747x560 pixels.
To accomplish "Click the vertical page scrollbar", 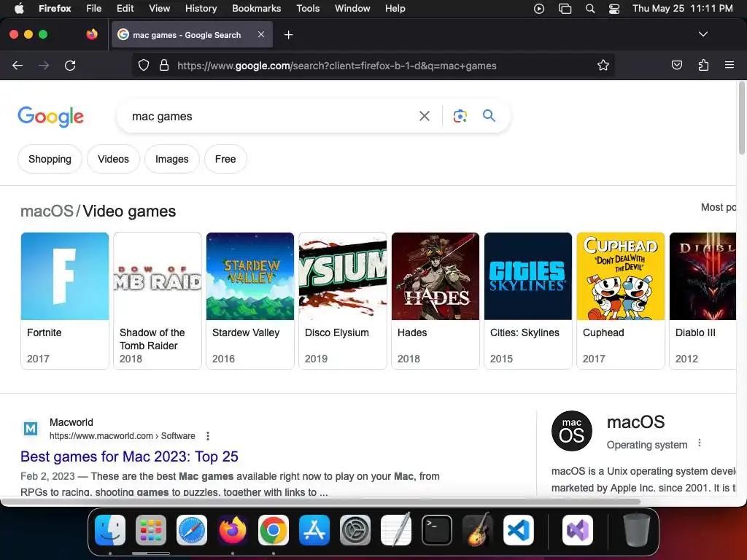I will 742,118.
